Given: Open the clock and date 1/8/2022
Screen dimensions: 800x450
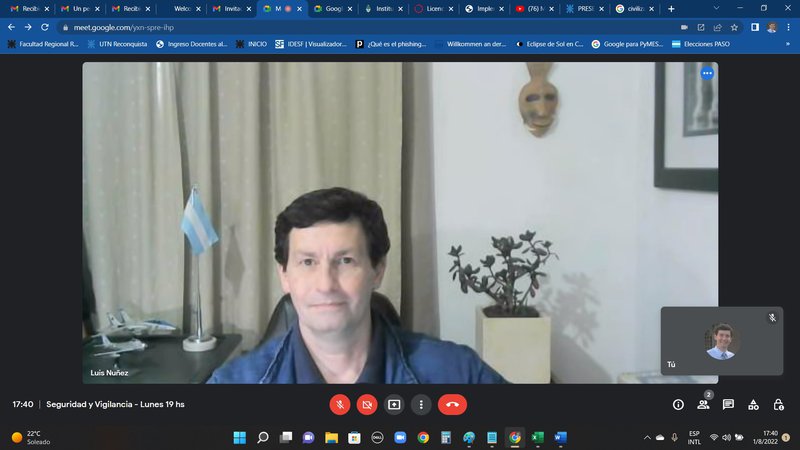Looking at the screenshot, I should pyautogui.click(x=764, y=437).
